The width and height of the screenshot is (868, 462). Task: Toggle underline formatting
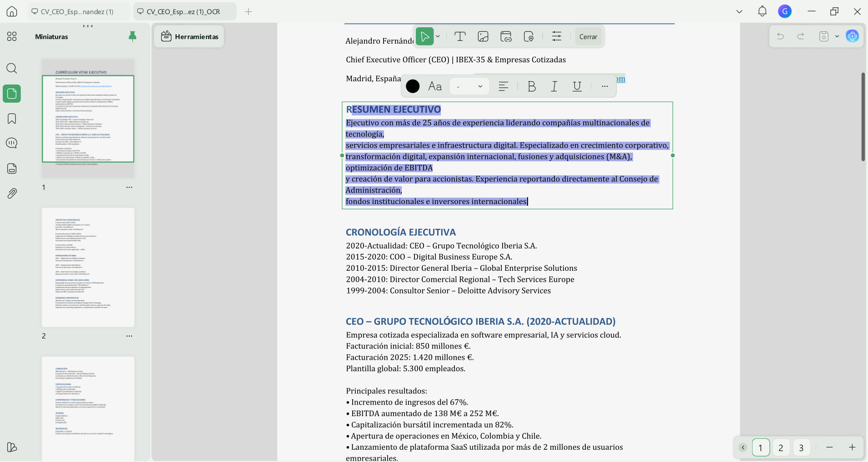point(577,86)
